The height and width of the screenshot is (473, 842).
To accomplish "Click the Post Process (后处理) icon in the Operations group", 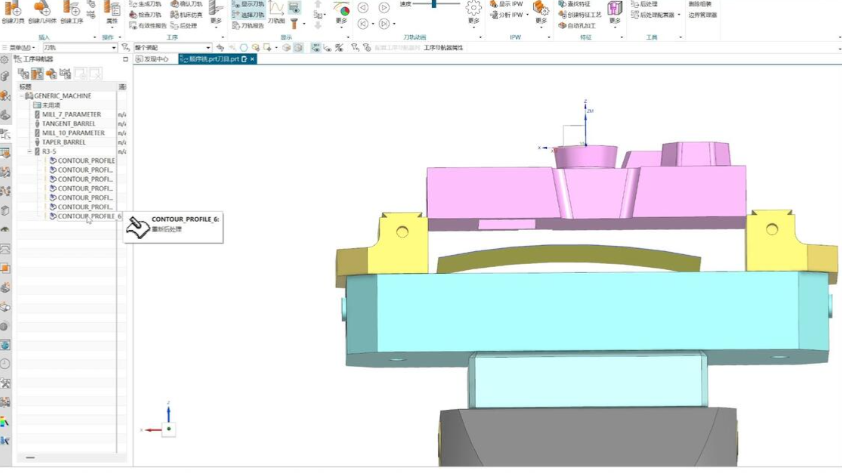I will click(x=184, y=25).
